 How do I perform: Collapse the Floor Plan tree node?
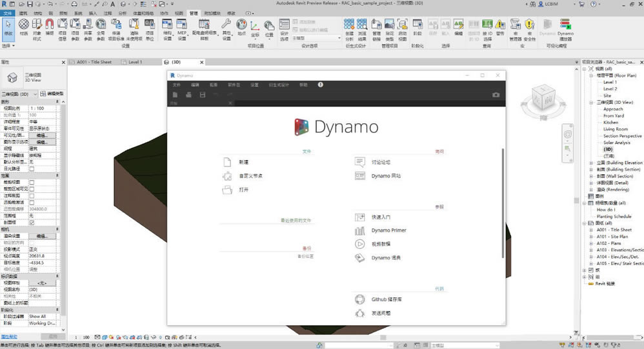click(591, 75)
